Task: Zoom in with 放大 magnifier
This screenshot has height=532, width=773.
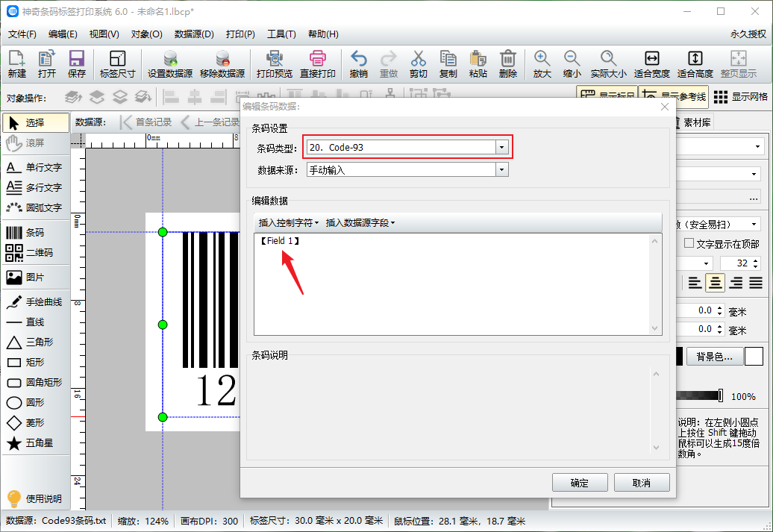Action: pos(542,63)
